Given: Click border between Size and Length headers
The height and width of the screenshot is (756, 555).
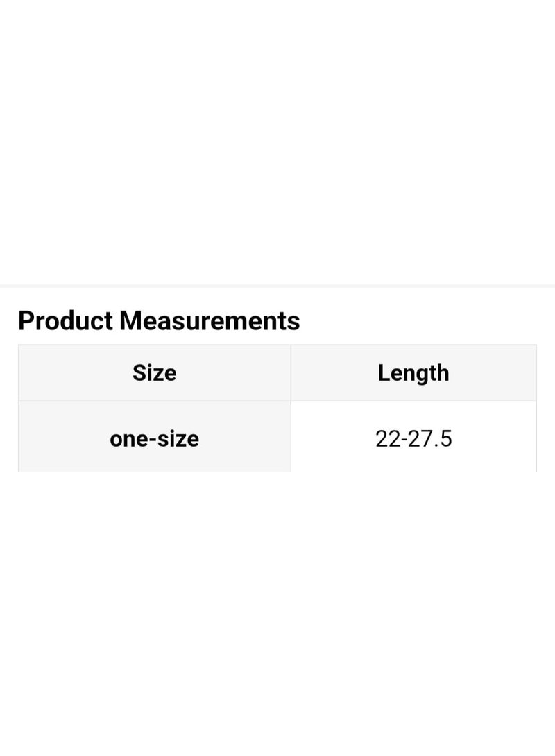Looking at the screenshot, I should pos(291,372).
